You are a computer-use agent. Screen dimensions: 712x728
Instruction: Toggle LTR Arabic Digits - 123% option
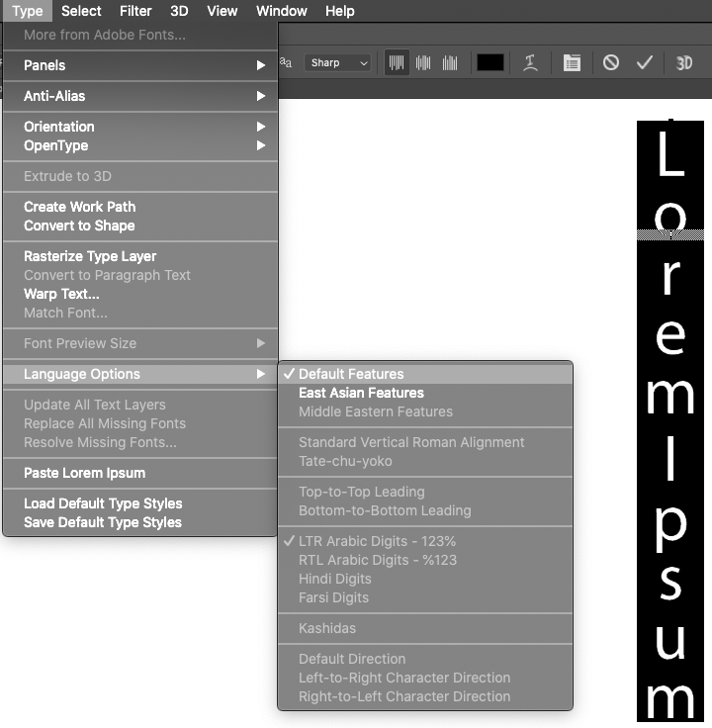click(425, 541)
